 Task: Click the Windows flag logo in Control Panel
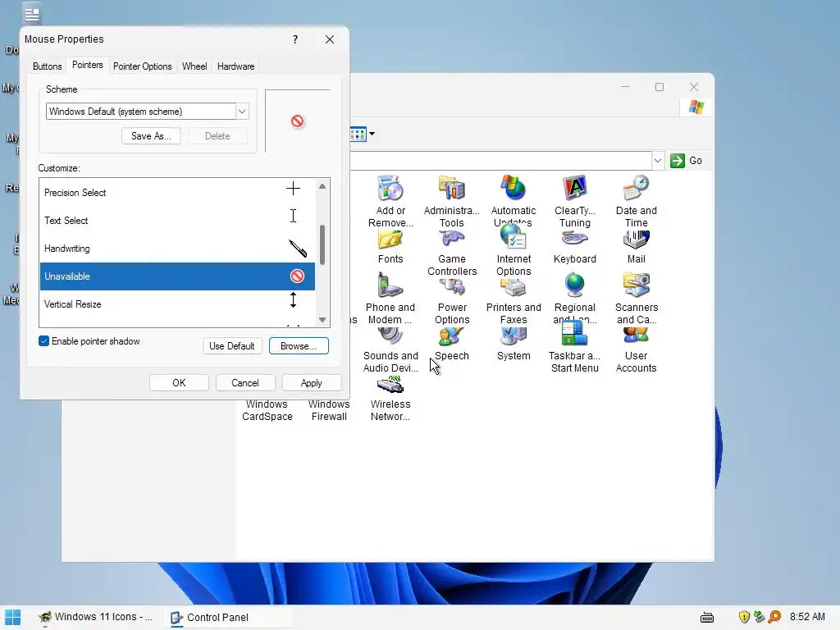pos(696,107)
